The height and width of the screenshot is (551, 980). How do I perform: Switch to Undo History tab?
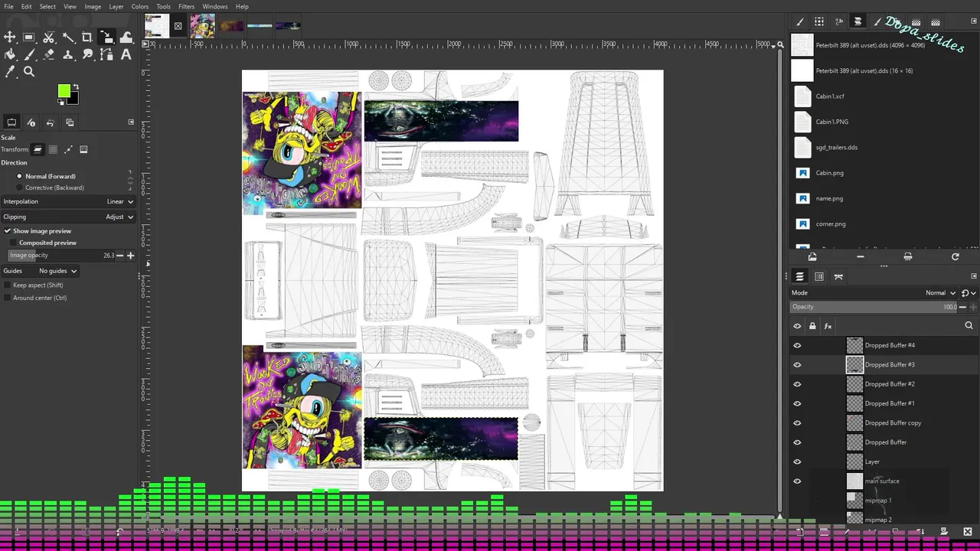(x=51, y=122)
